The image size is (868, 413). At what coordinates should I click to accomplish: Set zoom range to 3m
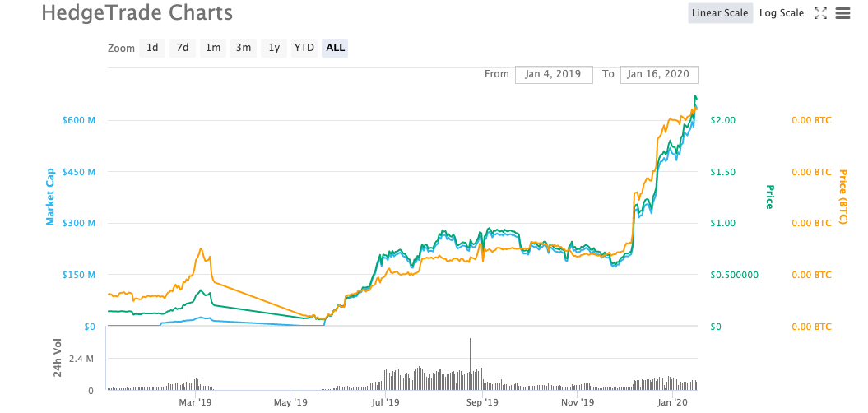point(243,48)
